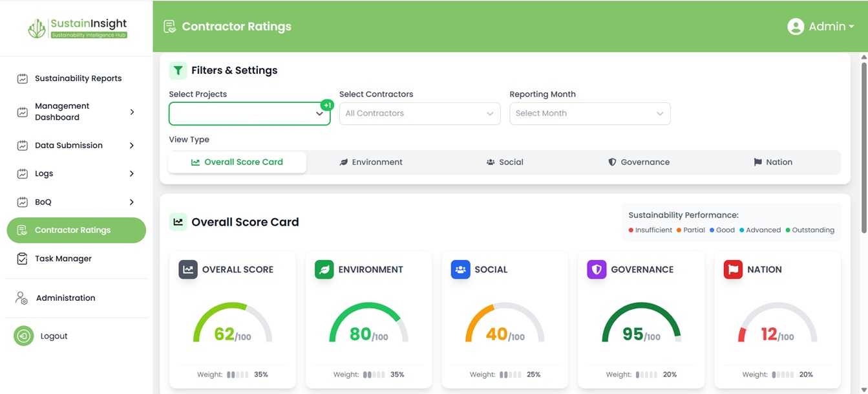This screenshot has height=394, width=868.
Task: Click the Social people card icon
Action: coord(460,270)
